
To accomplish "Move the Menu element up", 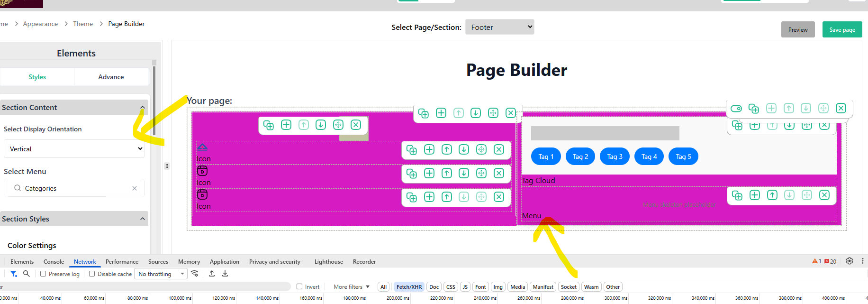I will click(x=772, y=195).
